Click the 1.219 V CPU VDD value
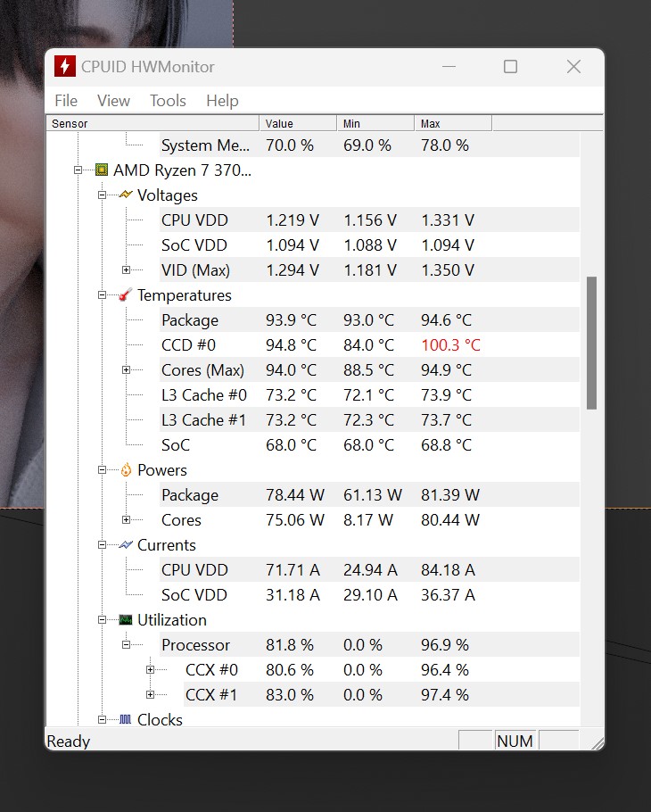 pyautogui.click(x=293, y=220)
